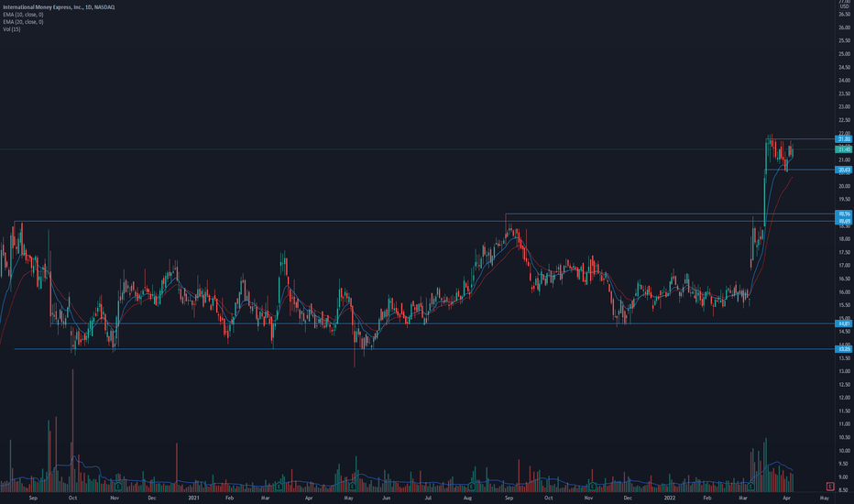The image size is (854, 504).
Task: Click the 13.00 price axis label
Action: point(844,372)
